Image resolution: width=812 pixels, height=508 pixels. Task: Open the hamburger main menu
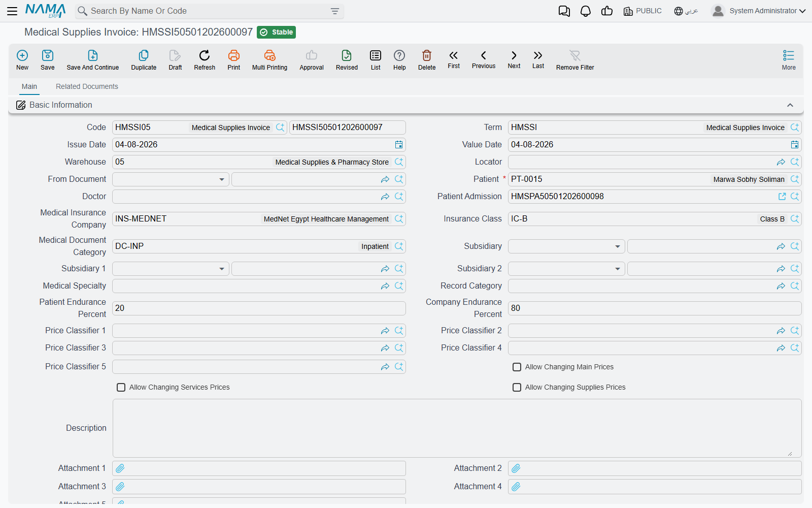click(12, 11)
